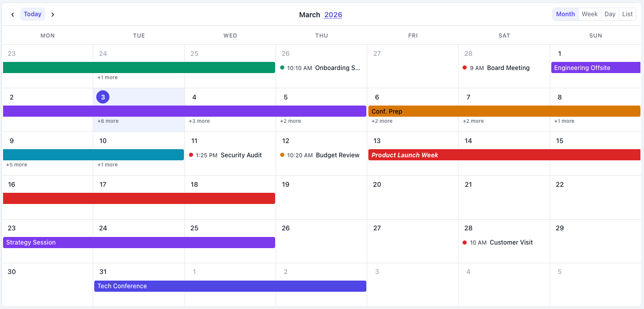Click the orange dot beside Budget Review
This screenshot has width=644, height=309.
[x=282, y=155]
